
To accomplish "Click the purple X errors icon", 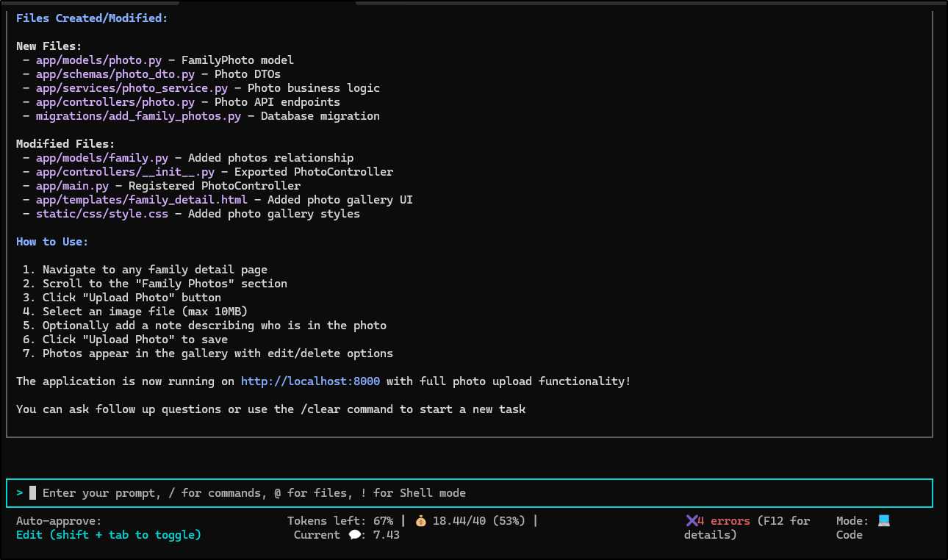I will tap(691, 521).
